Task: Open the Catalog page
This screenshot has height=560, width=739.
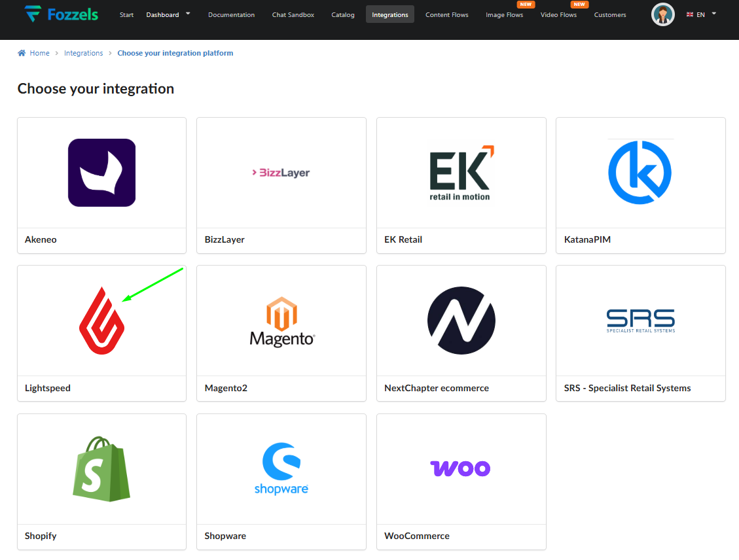Action: [x=342, y=14]
